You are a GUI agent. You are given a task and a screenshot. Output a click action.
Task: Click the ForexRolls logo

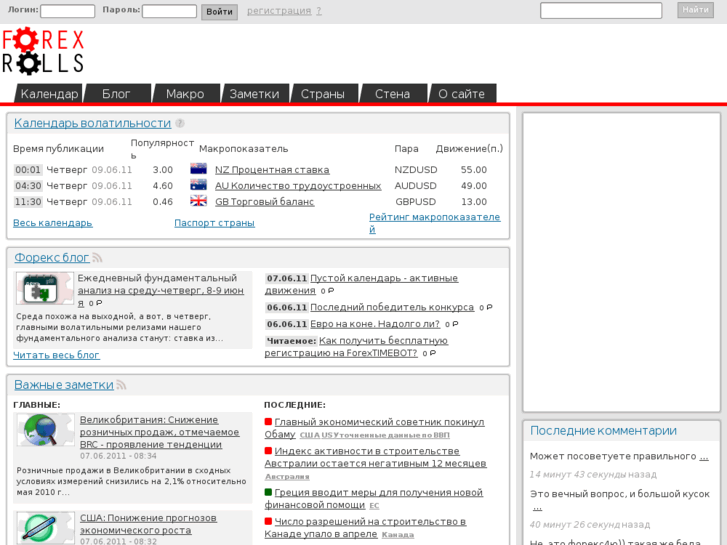point(43,52)
